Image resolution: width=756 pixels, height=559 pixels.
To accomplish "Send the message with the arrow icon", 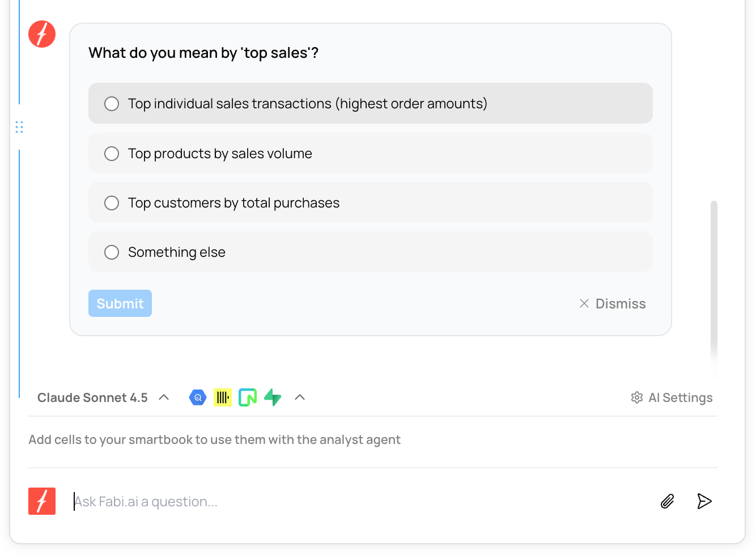I will point(704,501).
